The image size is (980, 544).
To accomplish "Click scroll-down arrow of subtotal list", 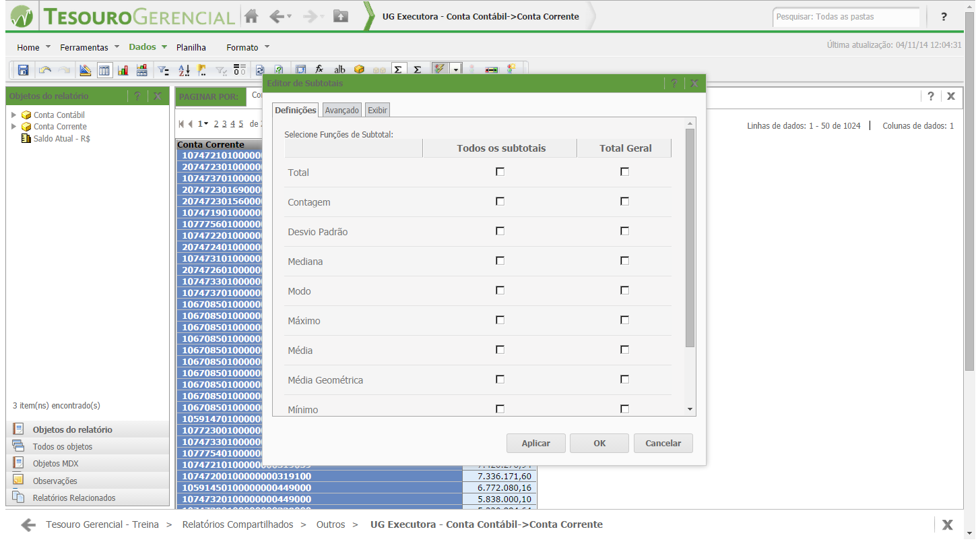I will 690,409.
